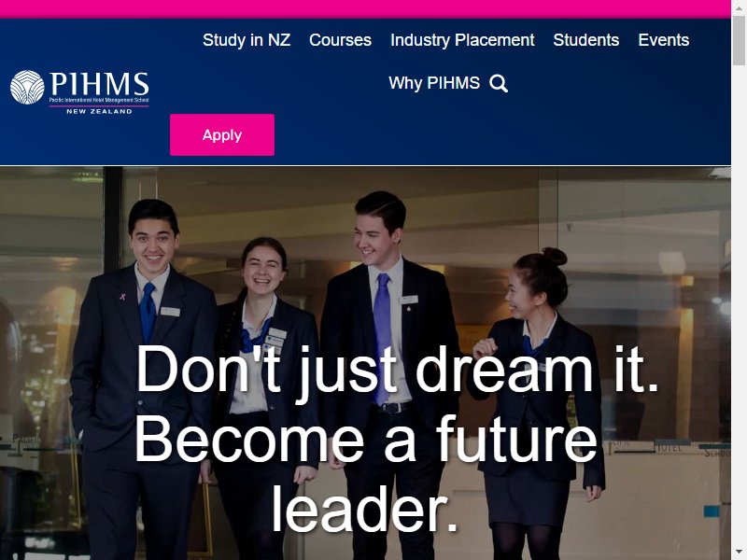747x560 pixels.
Task: Click the pink Apply button
Action: coord(222,134)
